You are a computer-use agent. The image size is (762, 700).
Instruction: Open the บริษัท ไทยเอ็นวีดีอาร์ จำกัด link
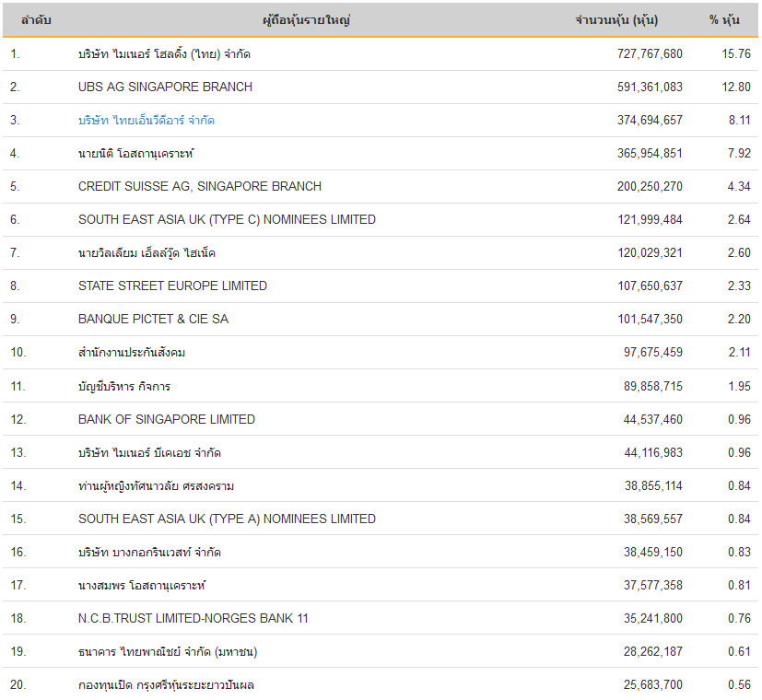point(147,120)
